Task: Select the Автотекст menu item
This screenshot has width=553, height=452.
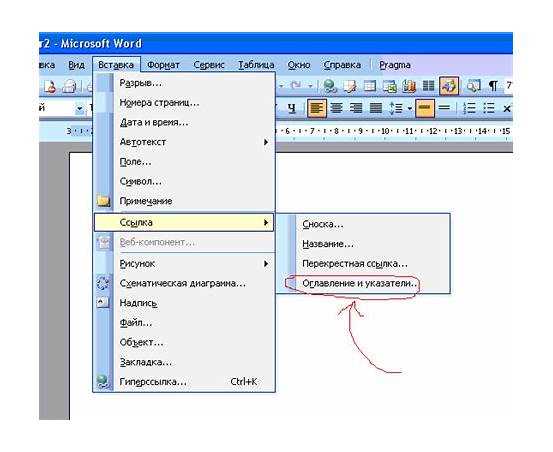Action: click(x=184, y=142)
